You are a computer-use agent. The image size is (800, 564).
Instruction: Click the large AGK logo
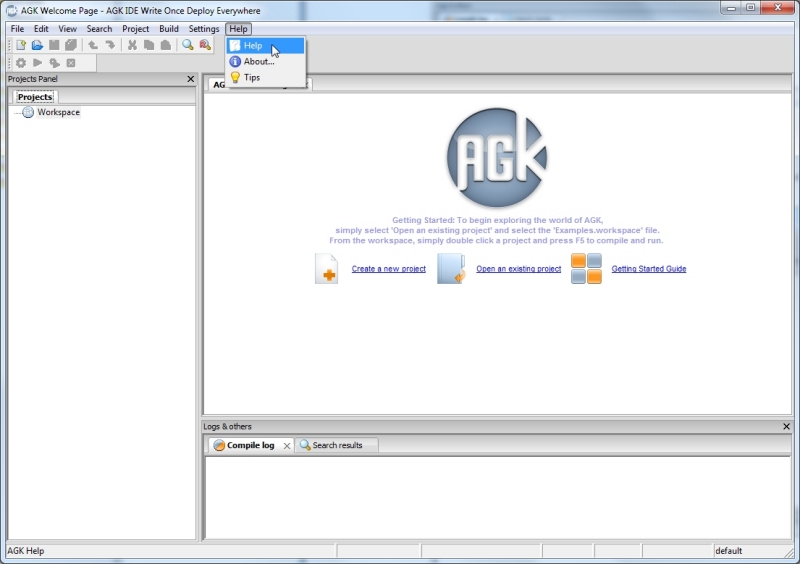coord(497,157)
